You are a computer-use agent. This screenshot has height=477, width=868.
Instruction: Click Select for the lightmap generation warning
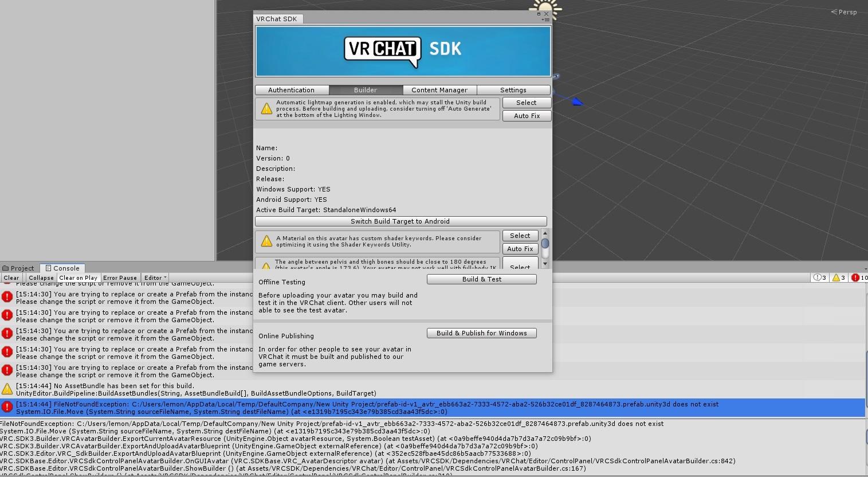pyautogui.click(x=527, y=103)
